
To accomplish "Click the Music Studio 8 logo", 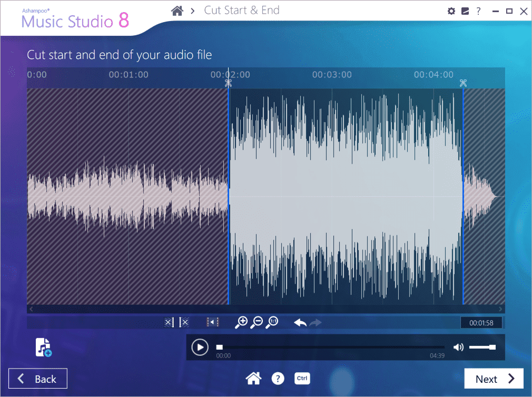I will (x=75, y=19).
